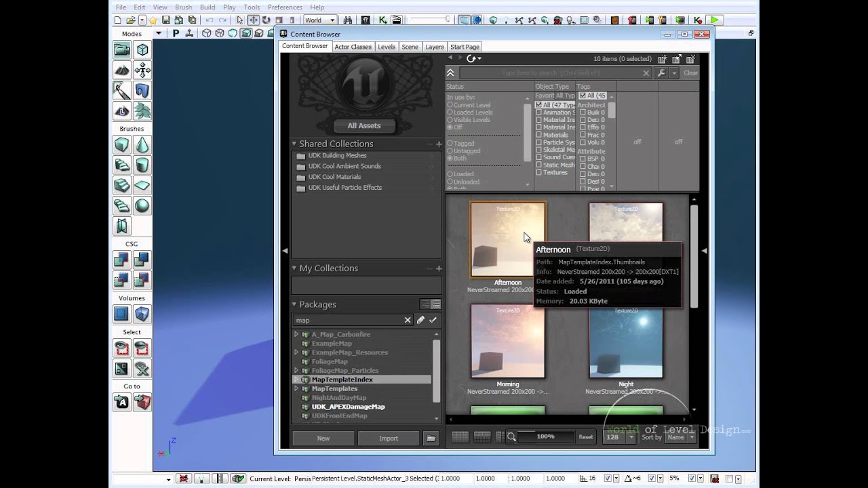Adjust the 100% thumbnail zoom slider

click(x=545, y=437)
